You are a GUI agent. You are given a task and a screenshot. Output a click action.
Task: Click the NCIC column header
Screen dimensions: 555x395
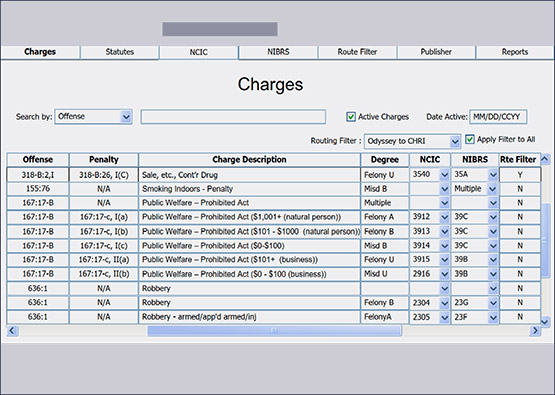[430, 160]
